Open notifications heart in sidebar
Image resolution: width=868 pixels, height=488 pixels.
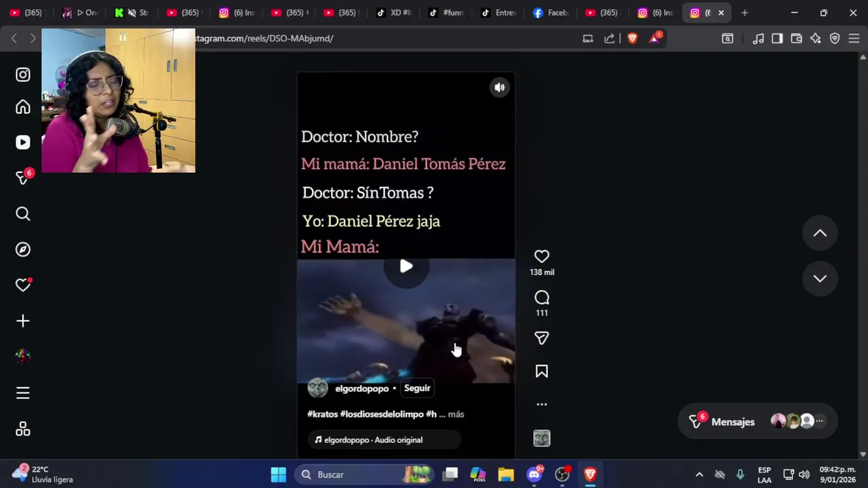(x=23, y=285)
